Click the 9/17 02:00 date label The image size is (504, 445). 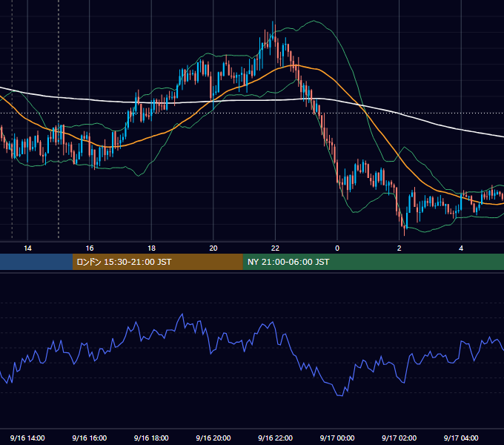pyautogui.click(x=399, y=438)
